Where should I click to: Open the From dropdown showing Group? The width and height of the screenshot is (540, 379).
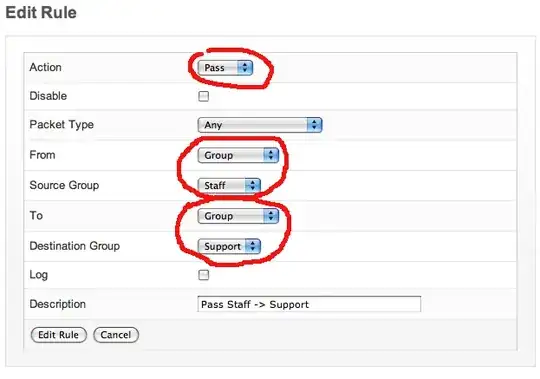coord(238,155)
